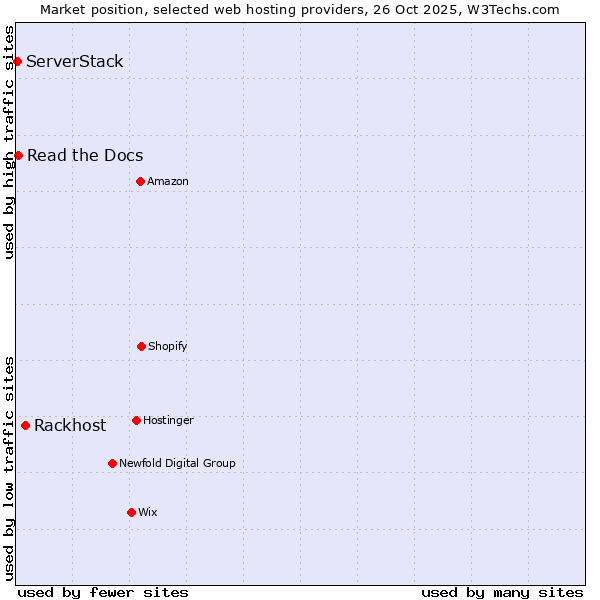Select the Amazon data point marker
This screenshot has width=600, height=600.
tap(140, 181)
